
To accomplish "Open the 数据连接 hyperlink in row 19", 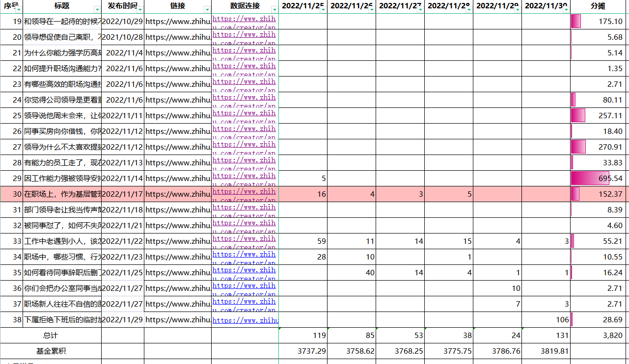I will click(x=244, y=22).
